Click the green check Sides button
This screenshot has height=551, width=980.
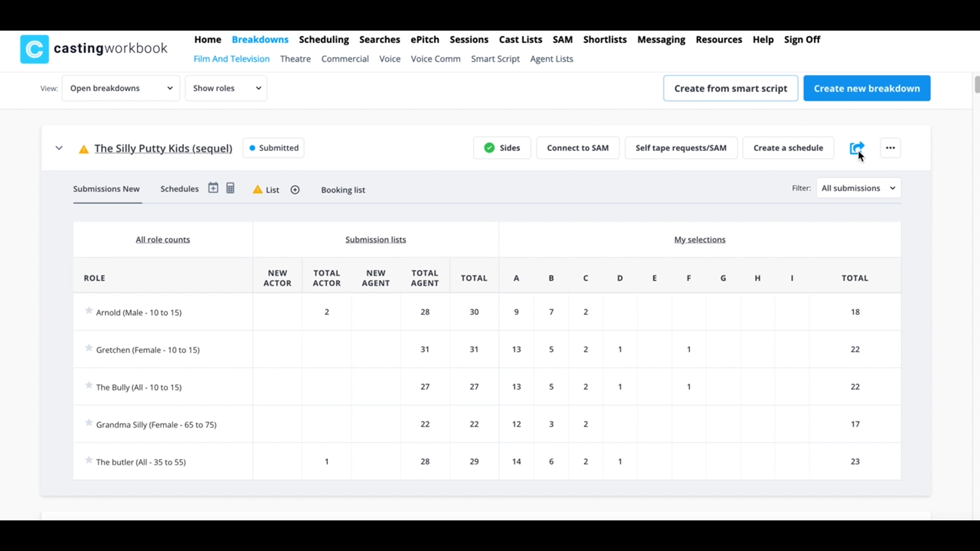[x=502, y=148]
